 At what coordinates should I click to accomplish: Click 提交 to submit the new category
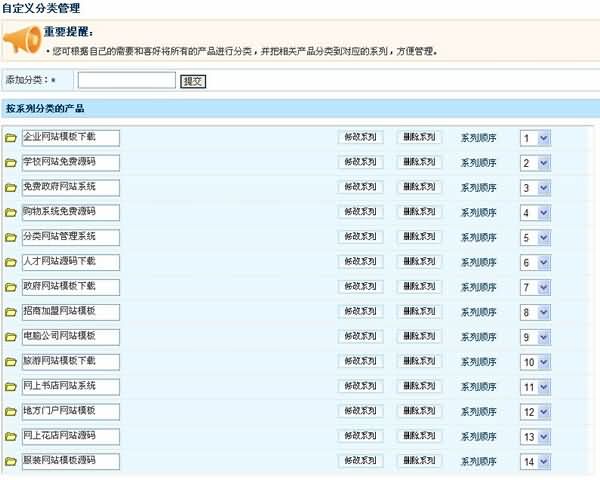(193, 81)
